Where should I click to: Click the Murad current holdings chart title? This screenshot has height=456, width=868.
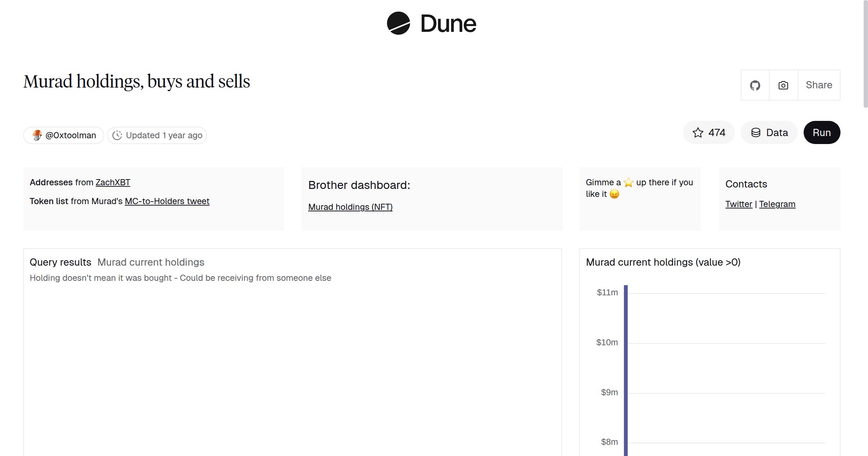coord(663,262)
